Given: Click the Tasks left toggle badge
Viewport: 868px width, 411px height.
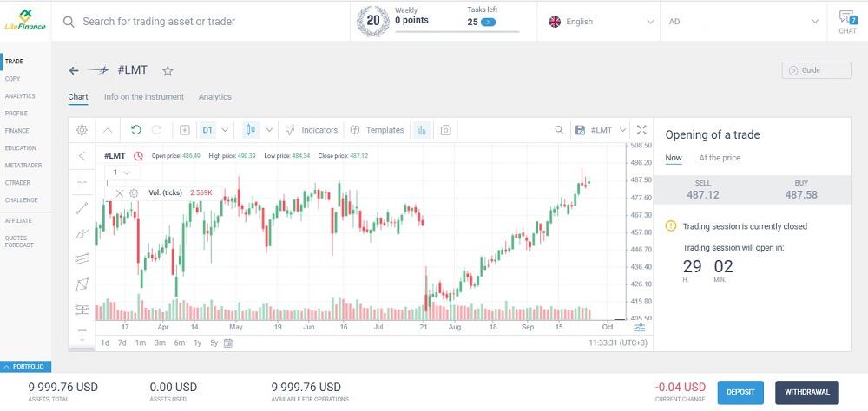Looking at the screenshot, I should (x=488, y=23).
